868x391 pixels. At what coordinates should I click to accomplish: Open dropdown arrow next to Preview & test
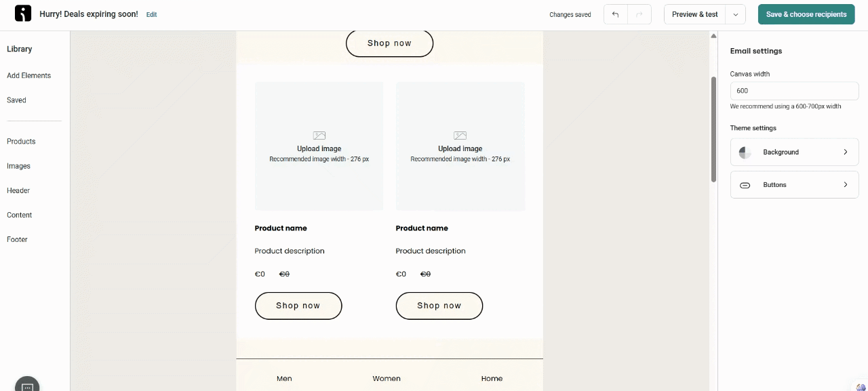coord(735,14)
